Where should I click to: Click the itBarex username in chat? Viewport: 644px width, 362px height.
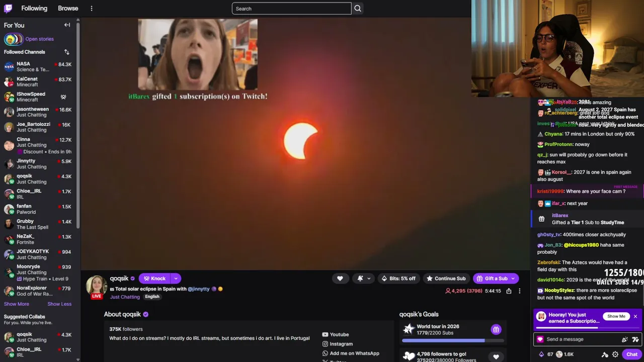pos(560,216)
